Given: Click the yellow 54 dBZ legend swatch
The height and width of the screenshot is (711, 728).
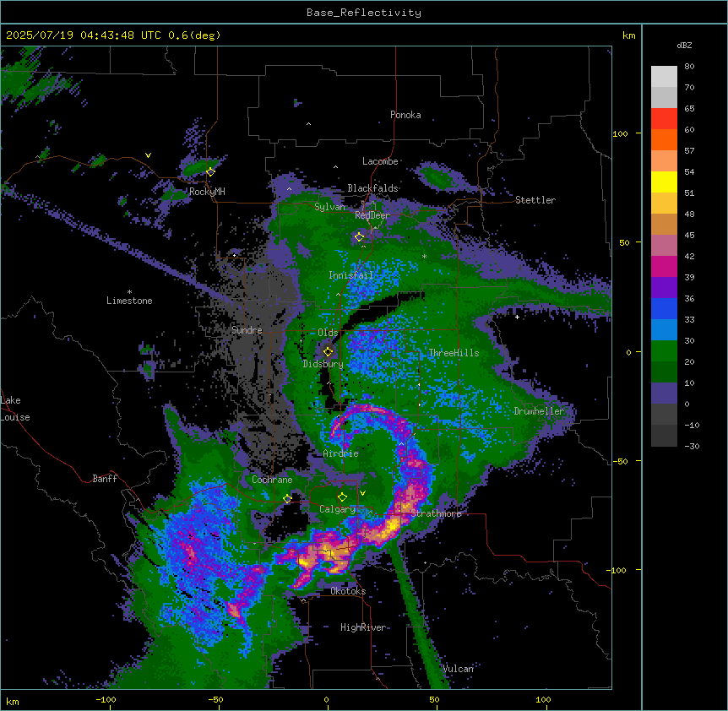Looking at the screenshot, I should point(664,182).
